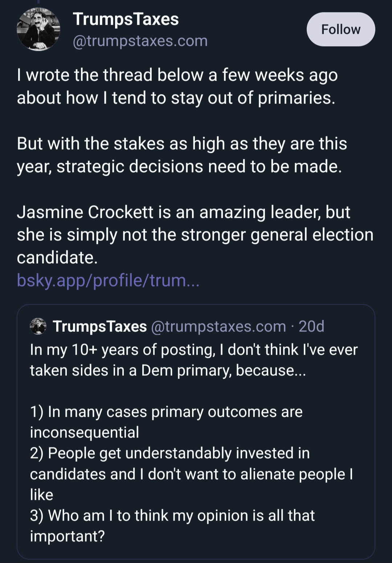This screenshot has height=563, width=392.
Task: Select the "Jasmine Crockett is an amazing leader" paragraph
Action: point(195,234)
